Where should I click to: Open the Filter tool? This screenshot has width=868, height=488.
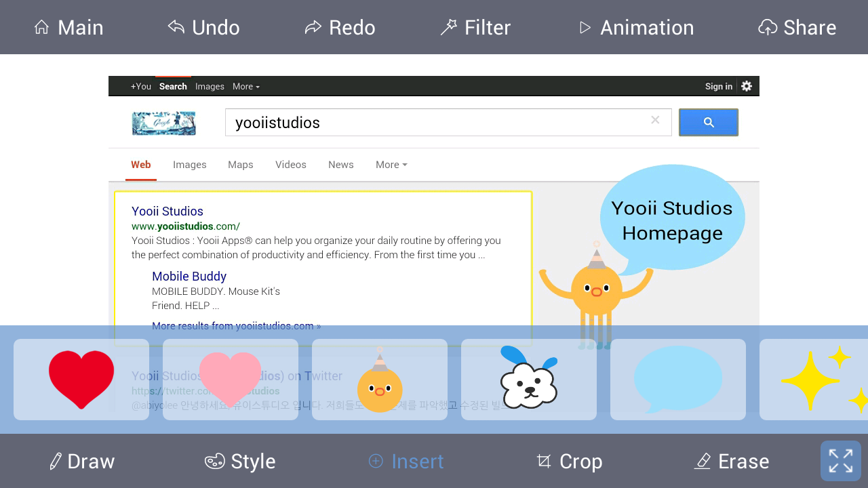click(475, 27)
